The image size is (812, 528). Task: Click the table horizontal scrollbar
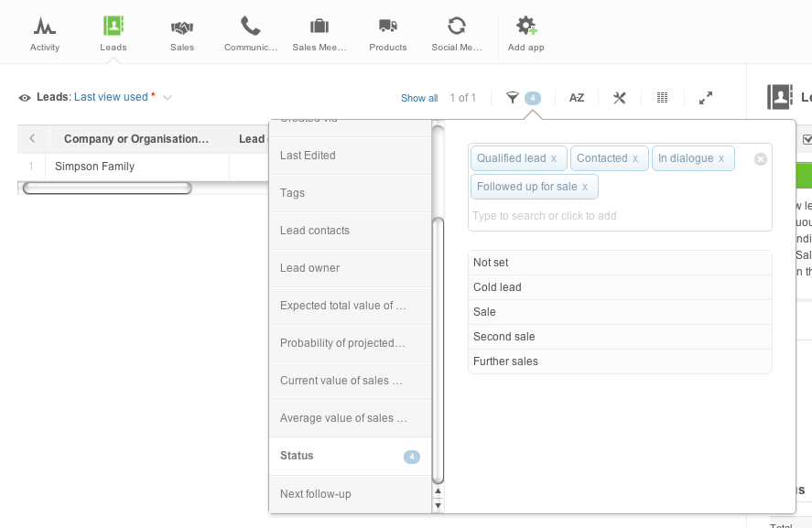pyautogui.click(x=107, y=189)
